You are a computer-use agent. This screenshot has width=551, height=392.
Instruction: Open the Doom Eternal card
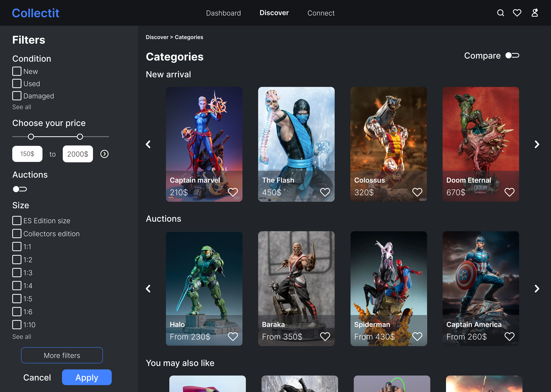(481, 144)
